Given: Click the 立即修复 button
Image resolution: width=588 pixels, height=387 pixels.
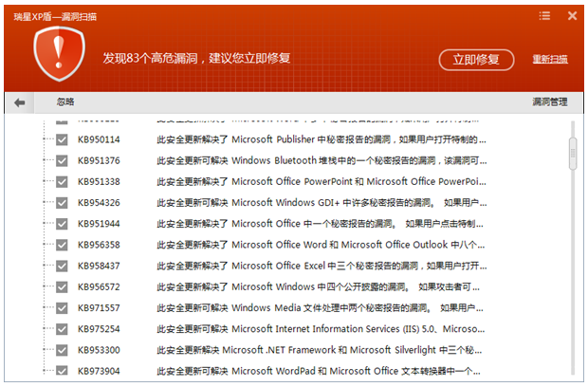Looking at the screenshot, I should click(475, 59).
